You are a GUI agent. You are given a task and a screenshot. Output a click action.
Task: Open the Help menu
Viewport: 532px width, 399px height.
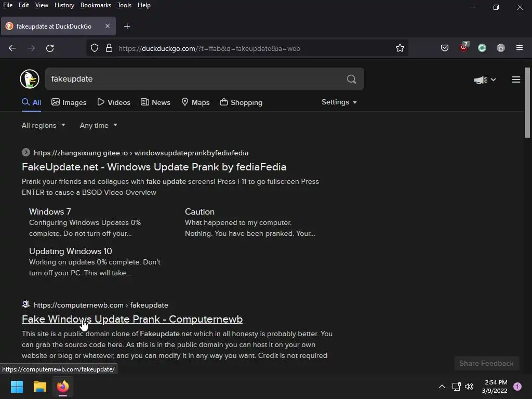point(144,5)
